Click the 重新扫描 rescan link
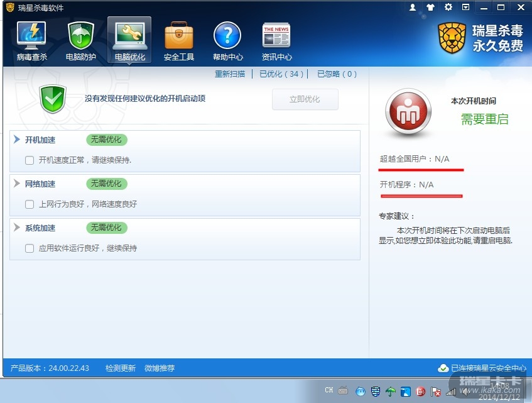This screenshot has width=532, height=403. point(230,74)
